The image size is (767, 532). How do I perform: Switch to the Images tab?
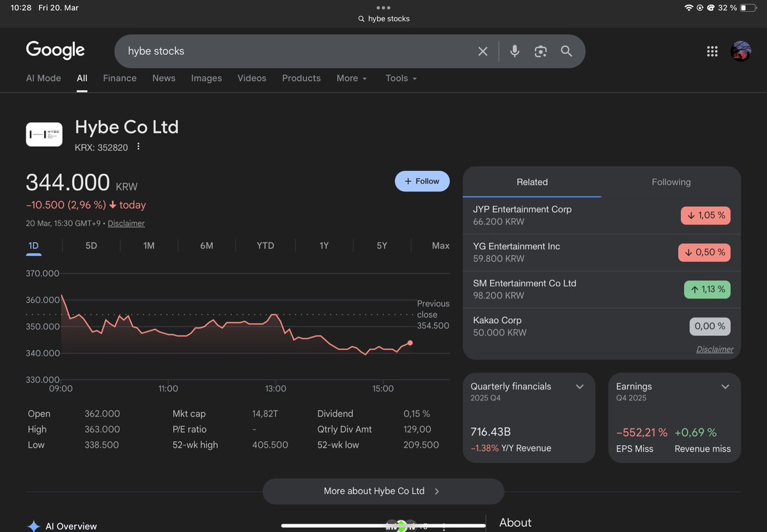[206, 78]
